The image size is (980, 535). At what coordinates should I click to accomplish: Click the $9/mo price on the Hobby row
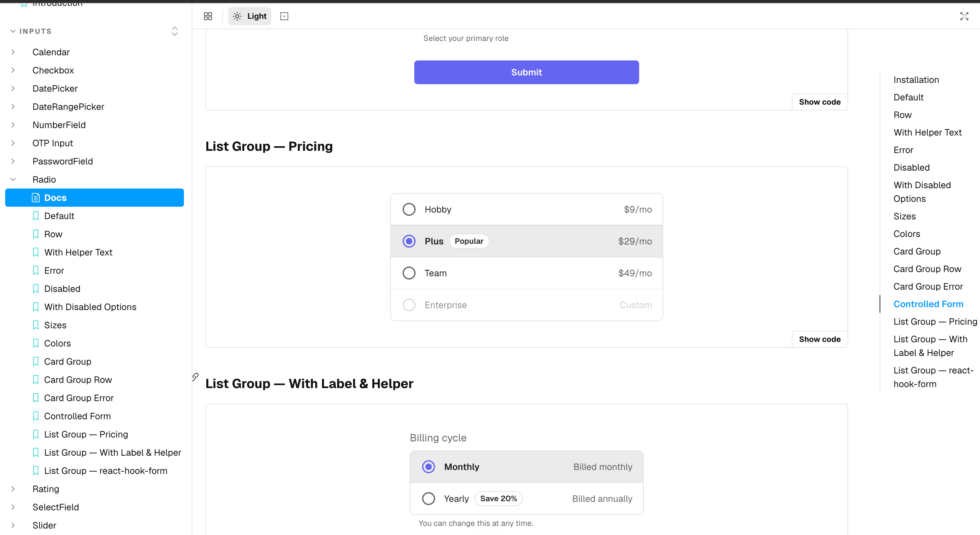tap(638, 209)
